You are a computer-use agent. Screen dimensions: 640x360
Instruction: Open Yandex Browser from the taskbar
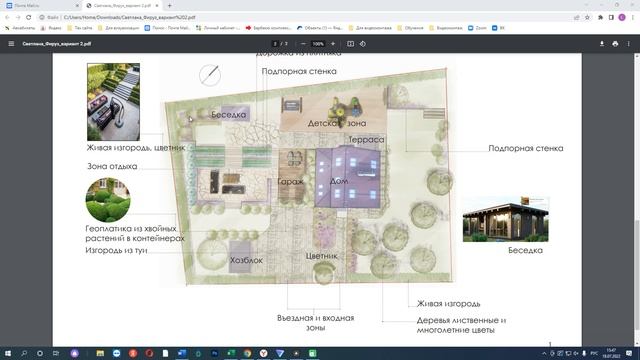[264, 353]
